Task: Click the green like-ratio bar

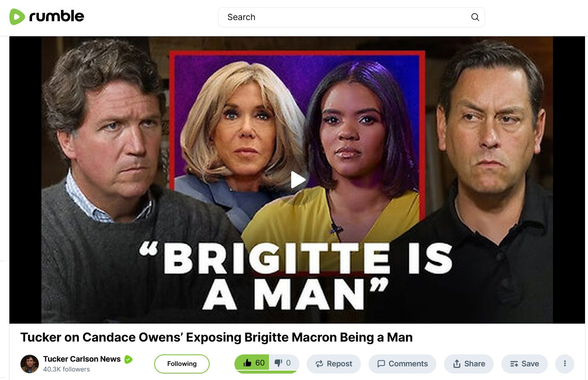Action: pos(266,372)
